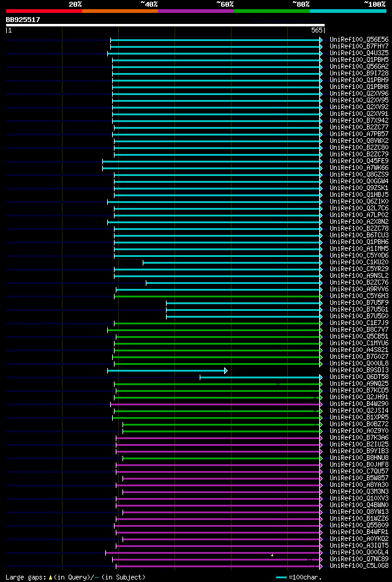Click the short cyan alignment bar of UniRef100_B9SDI3
The image size is (392, 582).
pos(167,370)
